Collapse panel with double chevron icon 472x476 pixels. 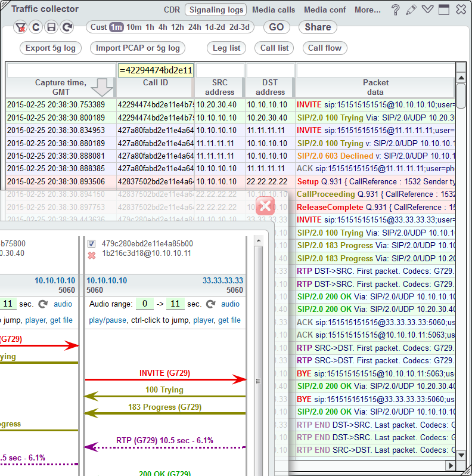coord(427,10)
